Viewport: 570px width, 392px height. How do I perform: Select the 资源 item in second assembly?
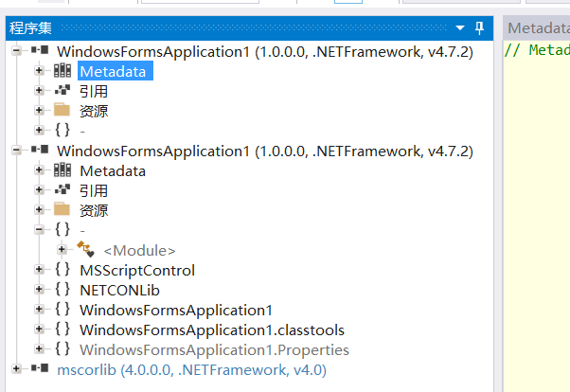point(94,210)
